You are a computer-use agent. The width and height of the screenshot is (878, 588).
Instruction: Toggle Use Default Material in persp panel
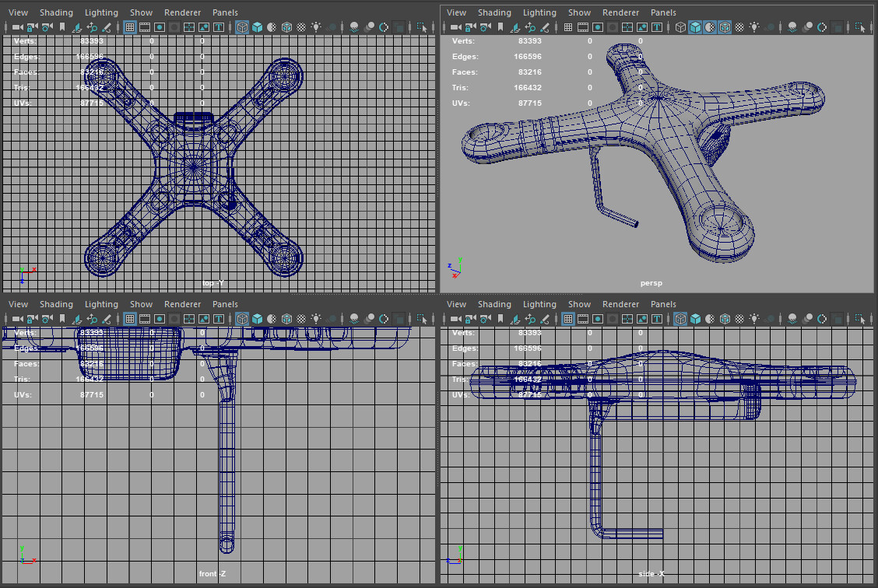tap(710, 27)
